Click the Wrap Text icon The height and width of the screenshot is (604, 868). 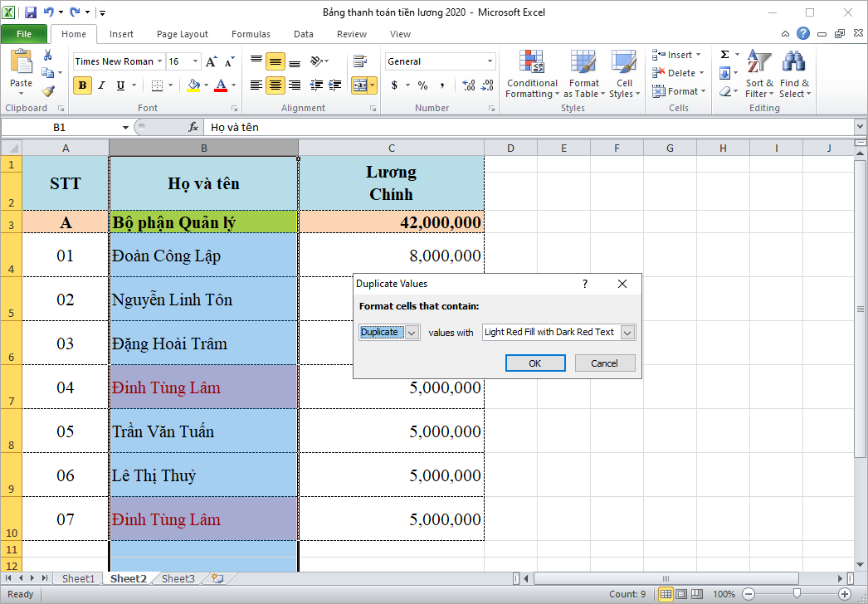361,61
